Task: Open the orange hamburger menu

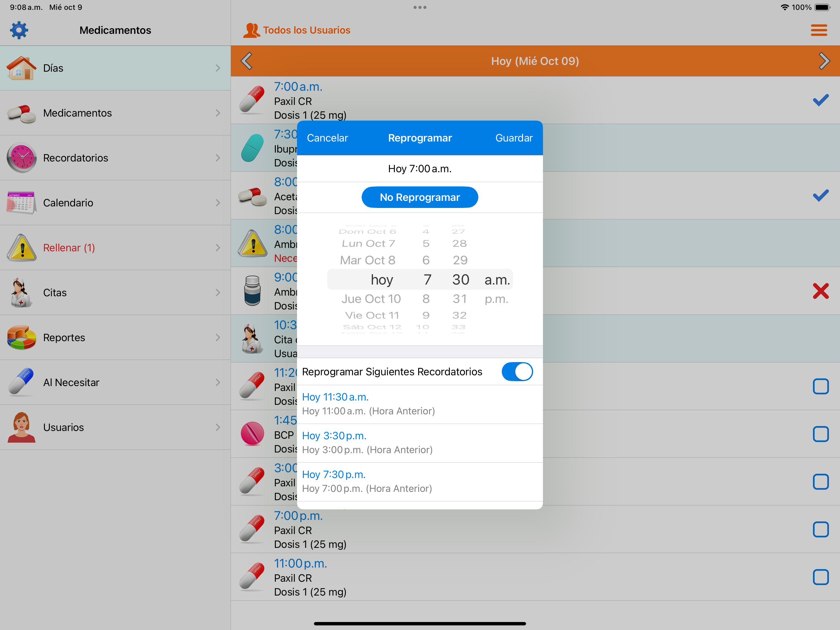Action: tap(819, 30)
